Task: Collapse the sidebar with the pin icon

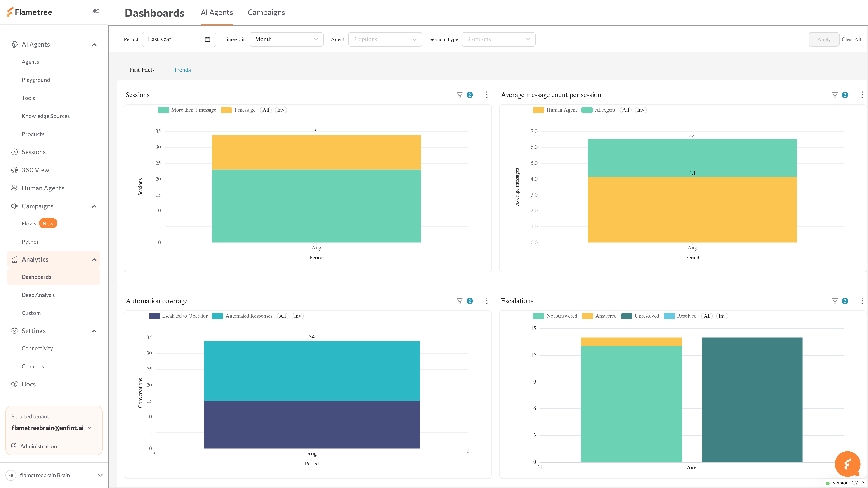Action: click(95, 11)
